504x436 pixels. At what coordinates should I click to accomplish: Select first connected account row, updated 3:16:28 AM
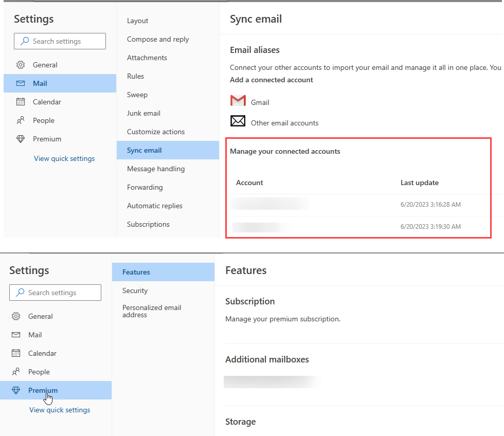tap(360, 205)
